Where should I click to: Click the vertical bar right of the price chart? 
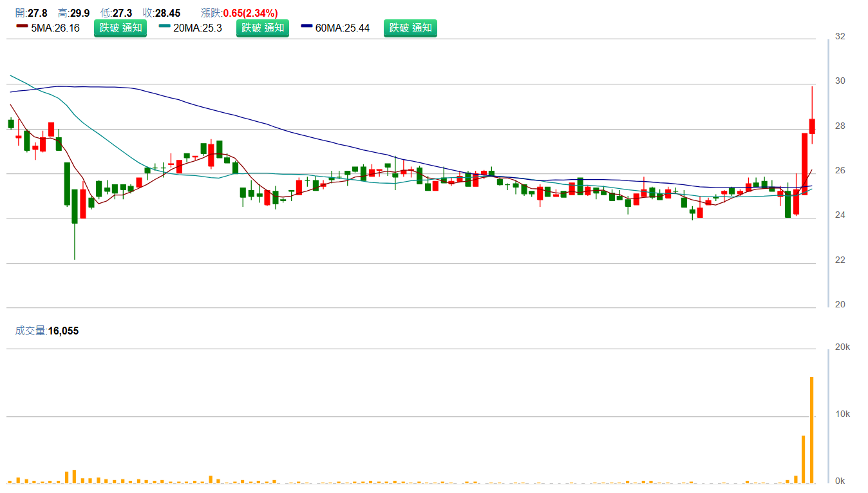click(x=829, y=173)
